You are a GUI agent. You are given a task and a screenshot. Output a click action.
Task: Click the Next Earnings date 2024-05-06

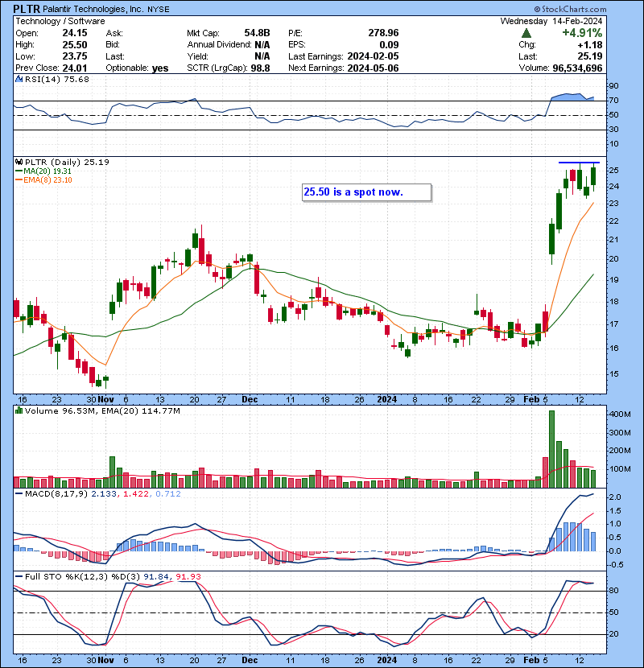tap(373, 68)
